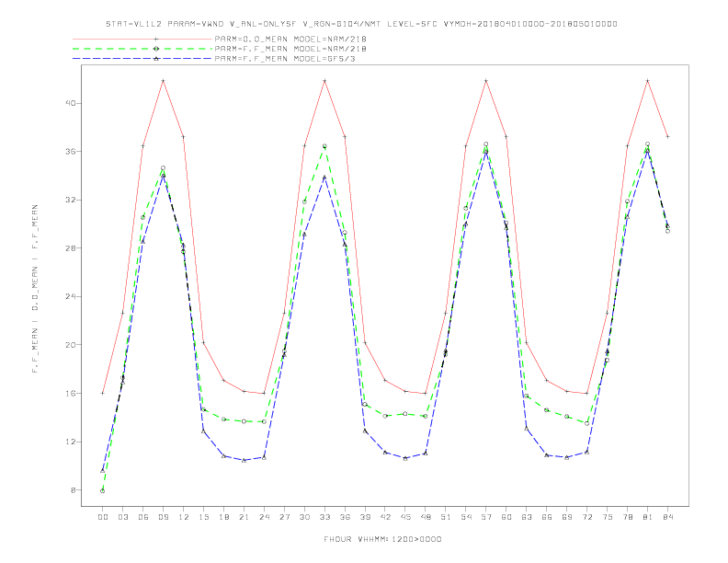The width and height of the screenshot is (728, 563).
Task: Select legend entry PARM=F.F_MEAN MODEL=GFS/3
Action: click(x=285, y=59)
